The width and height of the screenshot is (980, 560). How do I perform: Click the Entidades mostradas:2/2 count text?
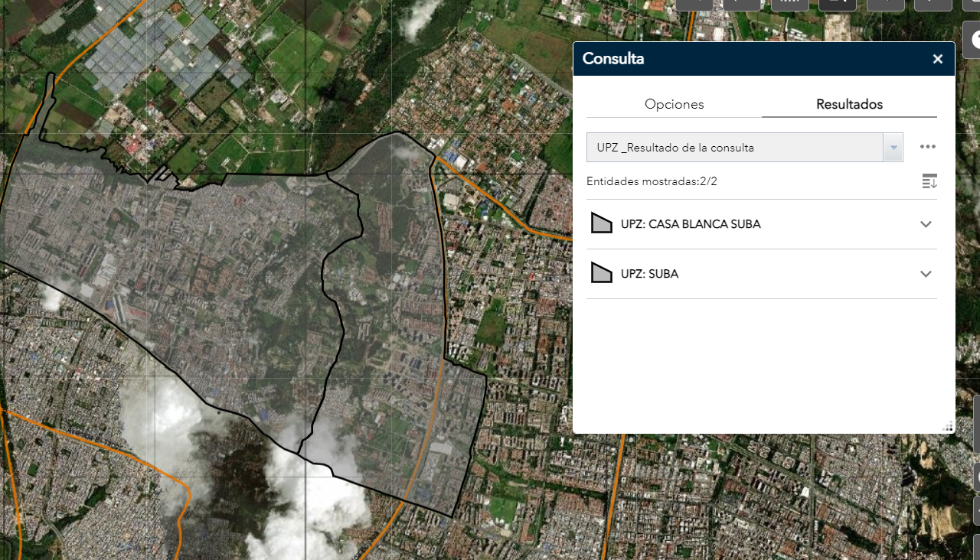pyautogui.click(x=652, y=181)
